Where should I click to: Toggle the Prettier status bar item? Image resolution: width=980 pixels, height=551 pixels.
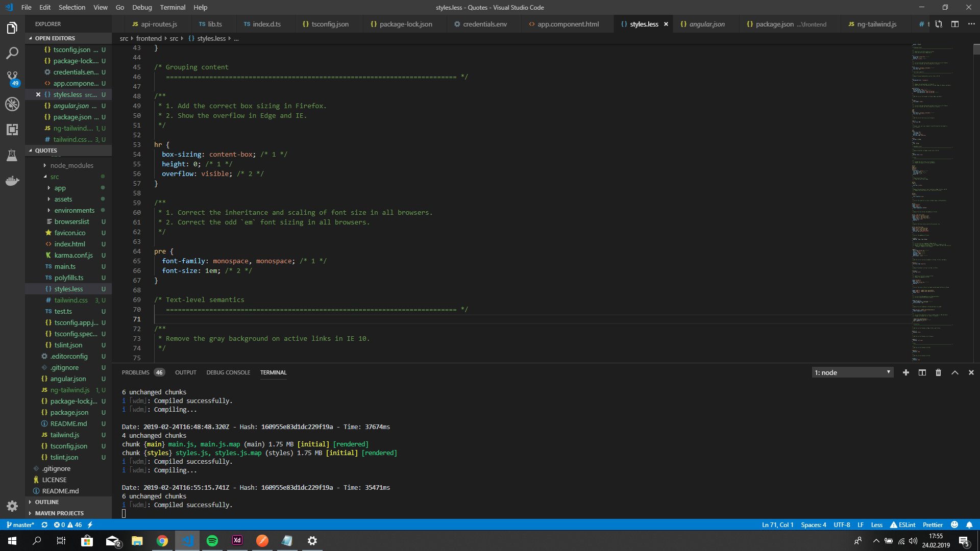(x=933, y=524)
